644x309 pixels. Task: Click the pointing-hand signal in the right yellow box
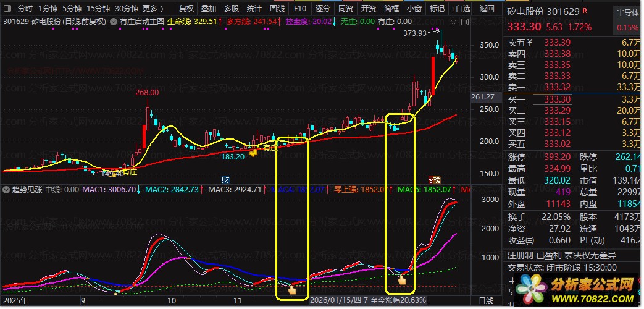click(403, 281)
